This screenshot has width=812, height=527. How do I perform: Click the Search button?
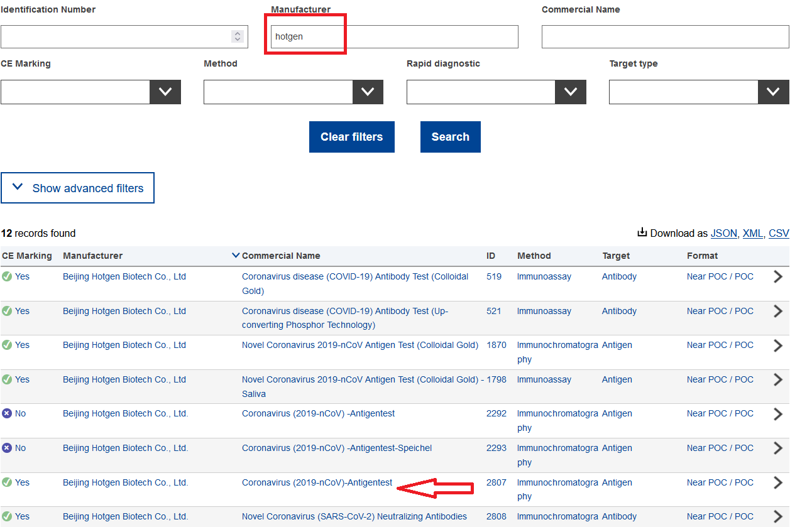(x=451, y=137)
